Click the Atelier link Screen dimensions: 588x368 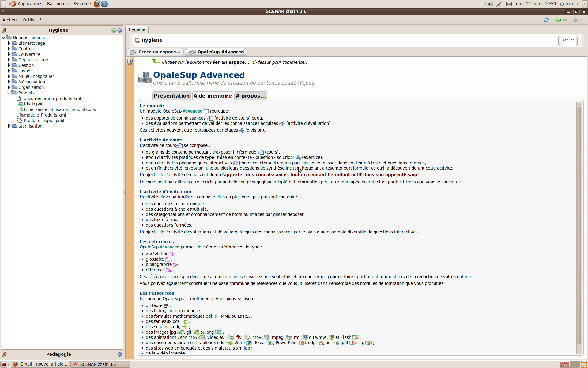point(568,40)
